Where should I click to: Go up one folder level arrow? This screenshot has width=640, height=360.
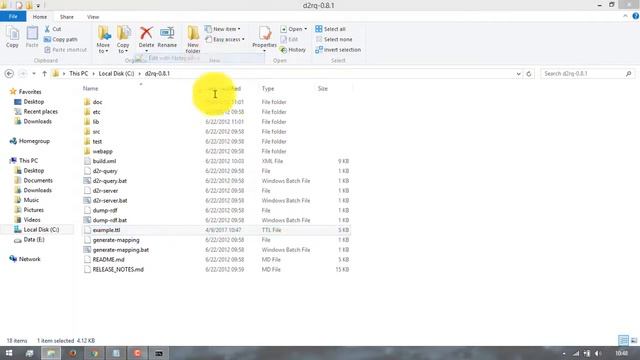(x=44, y=73)
